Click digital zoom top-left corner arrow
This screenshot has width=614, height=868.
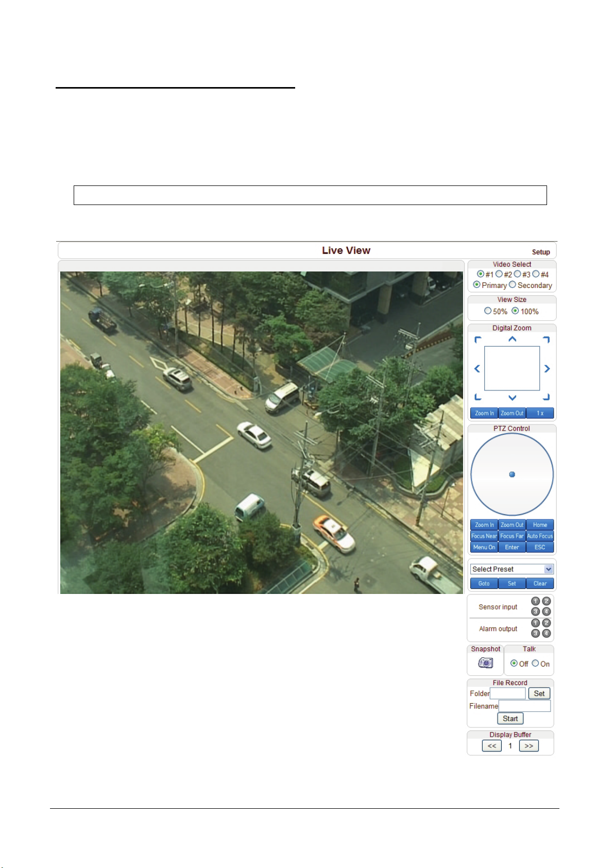tap(477, 339)
